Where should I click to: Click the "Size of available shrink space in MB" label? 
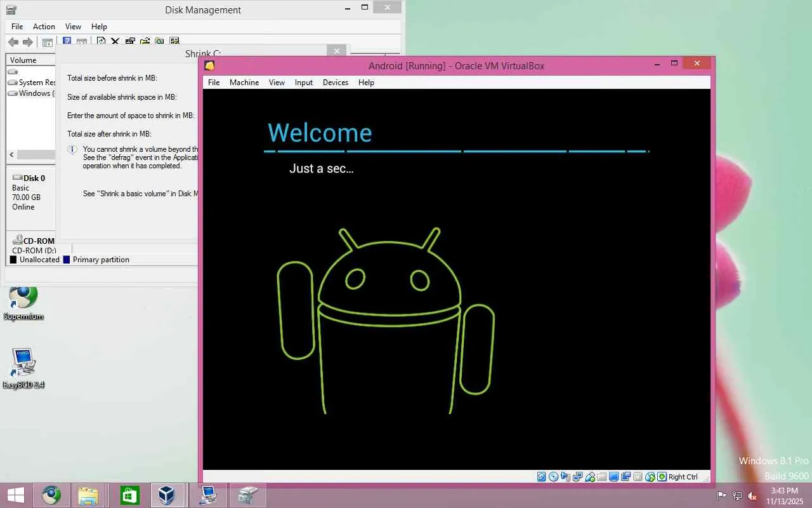click(122, 97)
